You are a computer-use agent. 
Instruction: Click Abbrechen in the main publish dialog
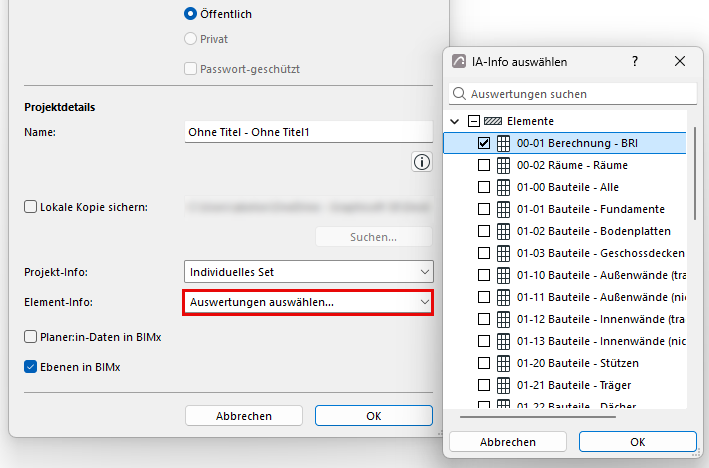click(x=244, y=416)
